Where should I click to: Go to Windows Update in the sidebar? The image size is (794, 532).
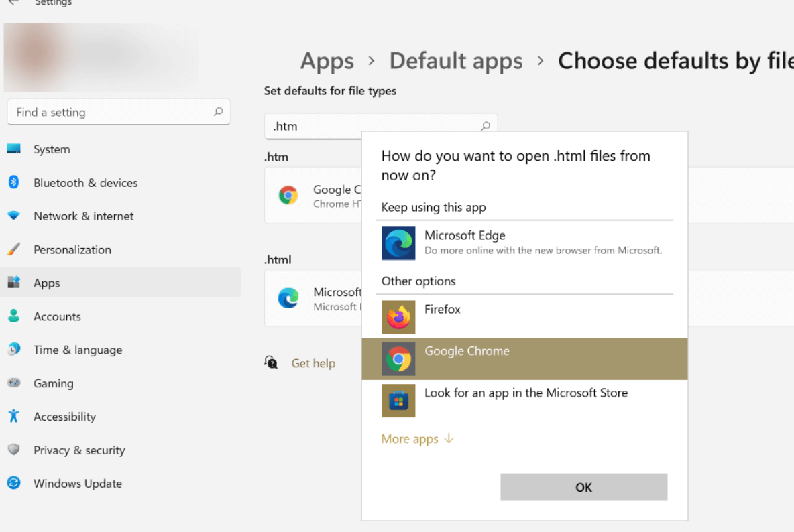[x=77, y=484]
